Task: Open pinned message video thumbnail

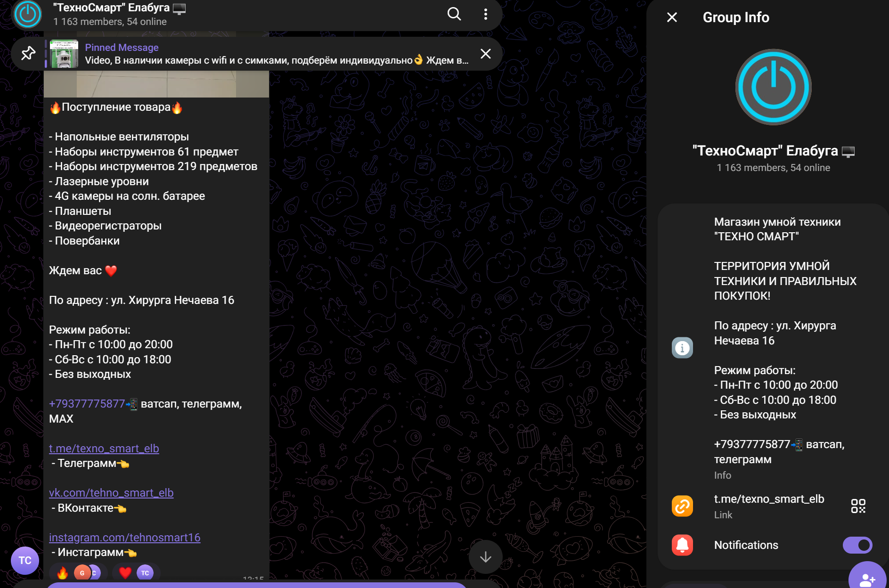Action: 64,54
